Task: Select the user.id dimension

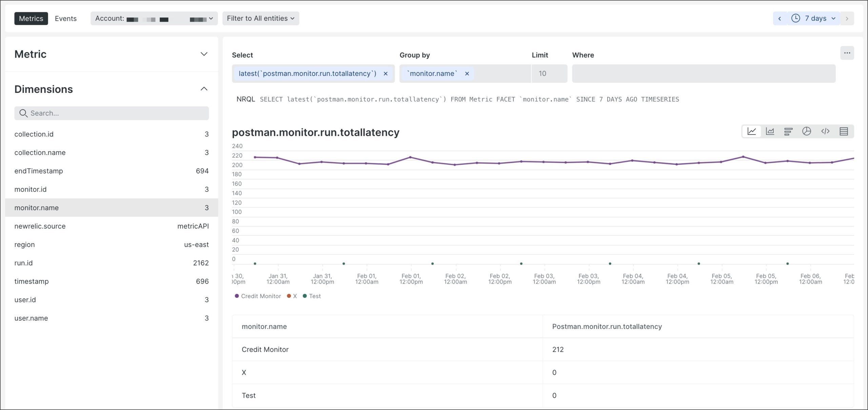Action: (112, 300)
